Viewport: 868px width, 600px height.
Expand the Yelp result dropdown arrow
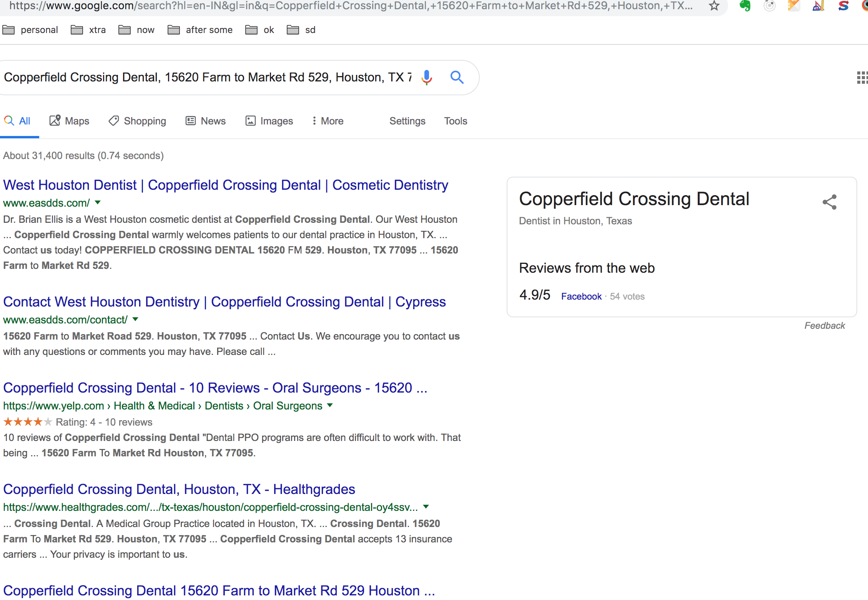(x=330, y=405)
